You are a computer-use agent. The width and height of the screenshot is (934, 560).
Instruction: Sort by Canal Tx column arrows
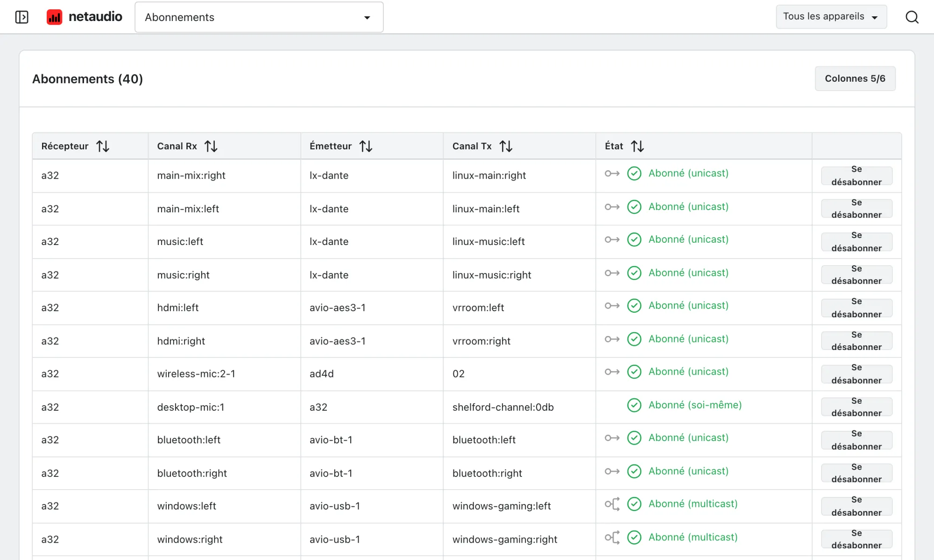[x=506, y=147]
